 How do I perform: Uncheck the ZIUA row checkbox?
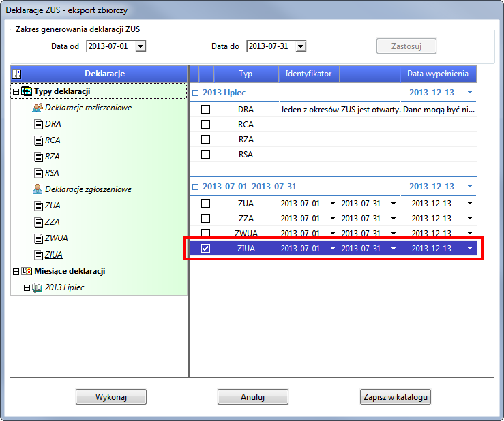[205, 249]
